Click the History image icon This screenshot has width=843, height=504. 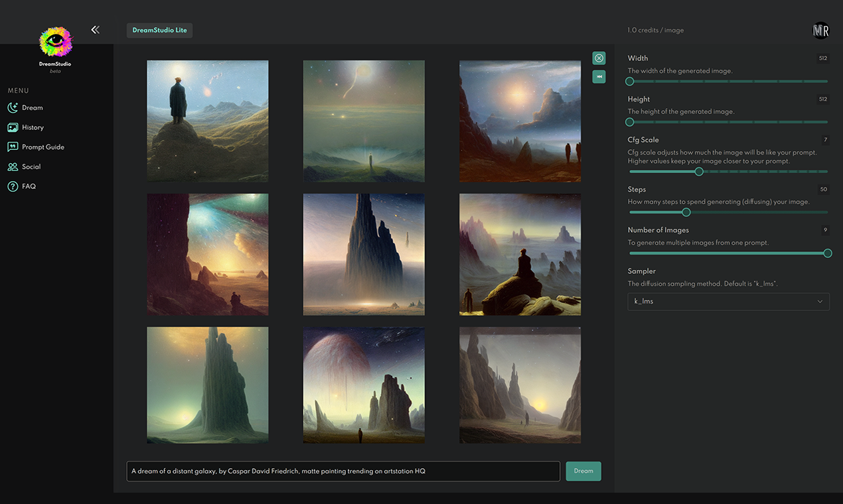click(13, 127)
